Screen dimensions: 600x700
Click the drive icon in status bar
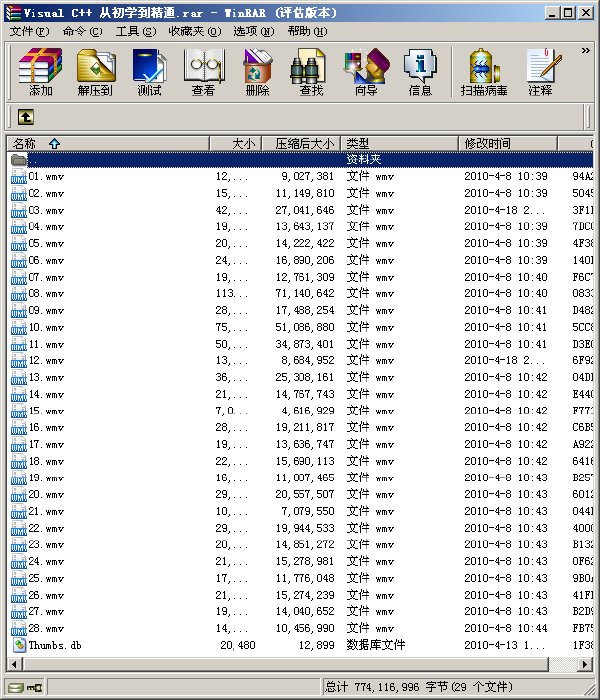point(16,687)
